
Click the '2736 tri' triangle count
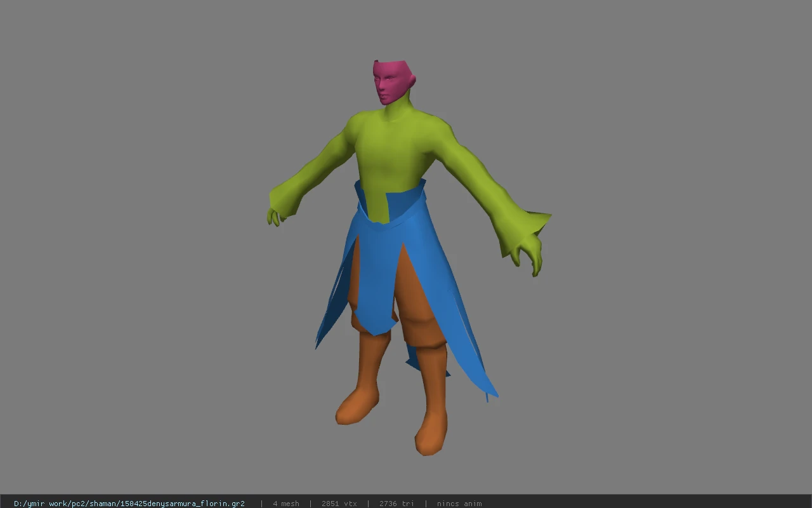(396, 504)
